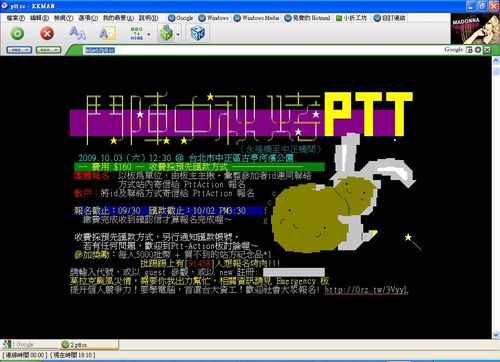This screenshot has height=362, width=500.
Task: Click the 連線時間 status bar entry
Action: pos(24,355)
